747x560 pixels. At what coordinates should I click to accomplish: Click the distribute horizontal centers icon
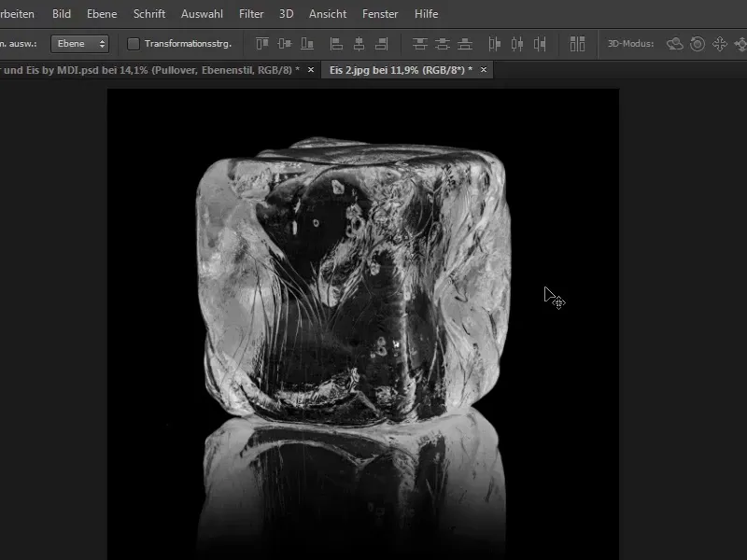click(x=517, y=44)
